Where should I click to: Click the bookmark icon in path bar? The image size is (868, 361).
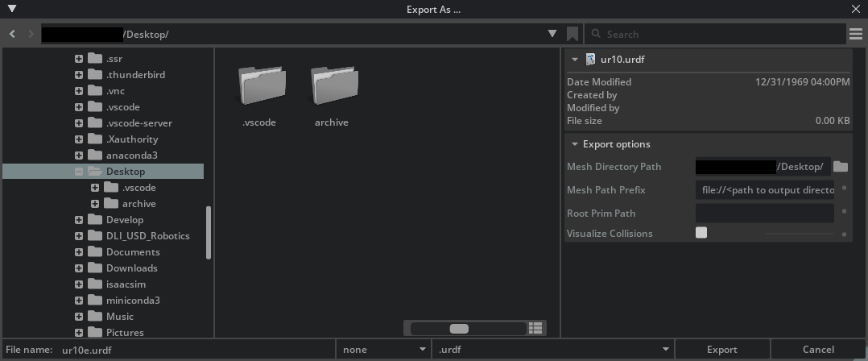point(572,34)
